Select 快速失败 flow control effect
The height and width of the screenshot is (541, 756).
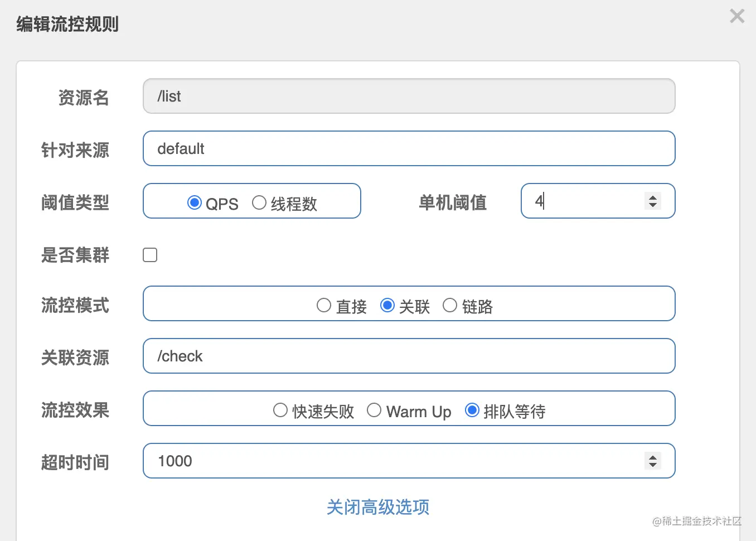(280, 410)
